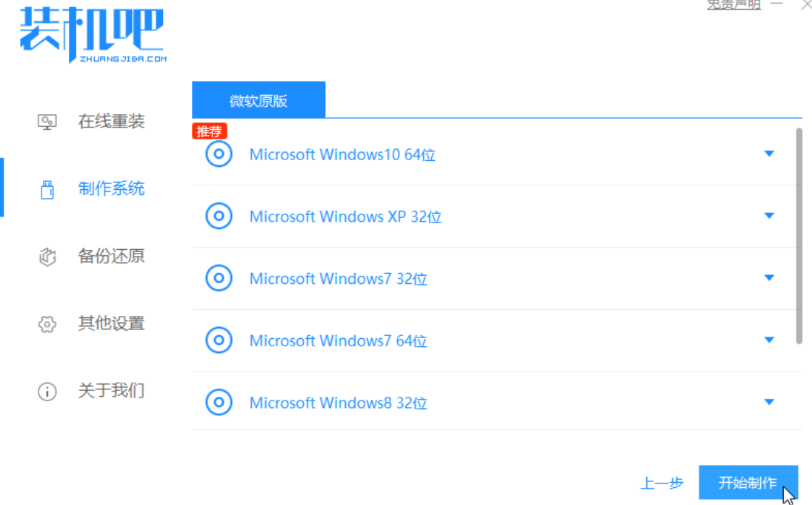812x505 pixels.
Task: Expand the Windows XP 32位 dropdown arrow
Action: coord(769,216)
